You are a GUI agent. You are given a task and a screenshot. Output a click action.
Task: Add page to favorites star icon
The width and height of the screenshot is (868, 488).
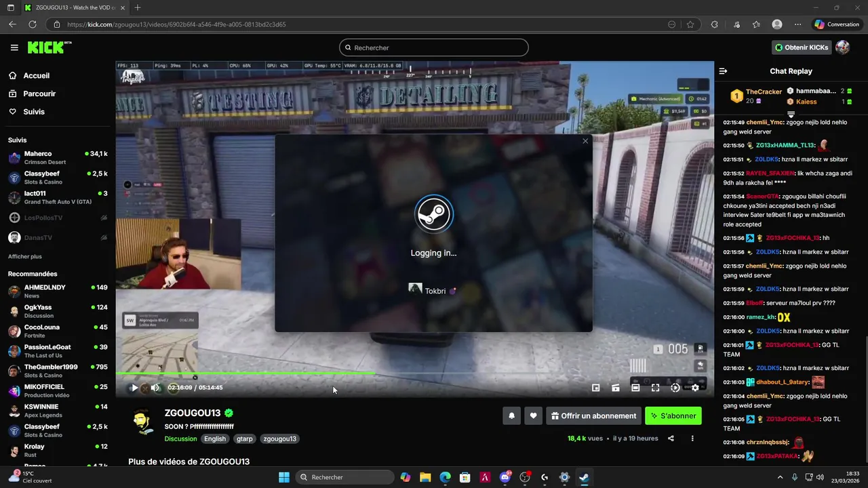coord(690,24)
